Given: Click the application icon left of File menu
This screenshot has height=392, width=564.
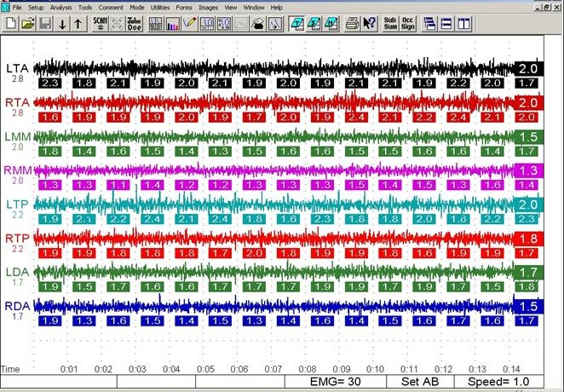Looking at the screenshot, I should (5, 7).
